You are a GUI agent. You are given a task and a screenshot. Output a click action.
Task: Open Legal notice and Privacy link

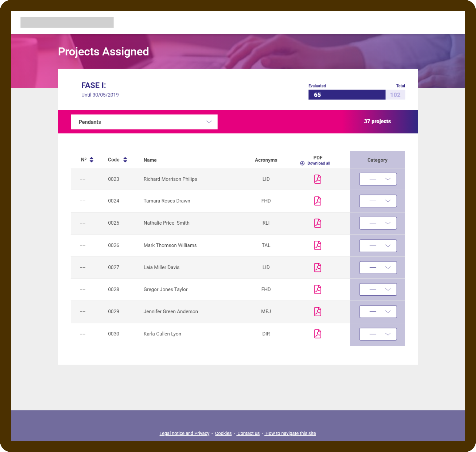184,433
